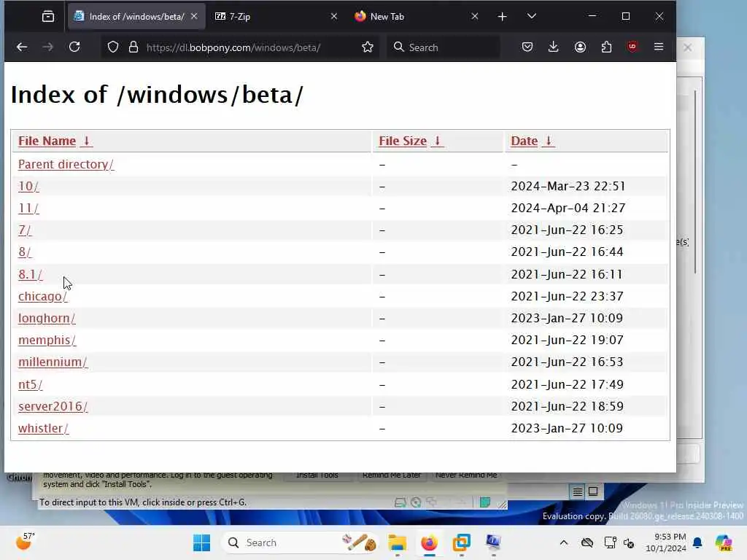
Task: Open the 11/ folder
Action: point(28,208)
